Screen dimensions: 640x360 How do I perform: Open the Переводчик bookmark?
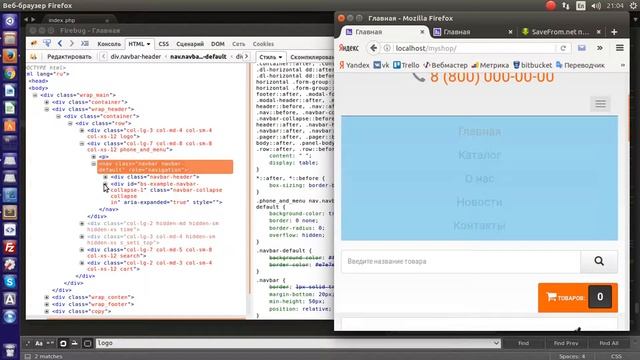580,65
